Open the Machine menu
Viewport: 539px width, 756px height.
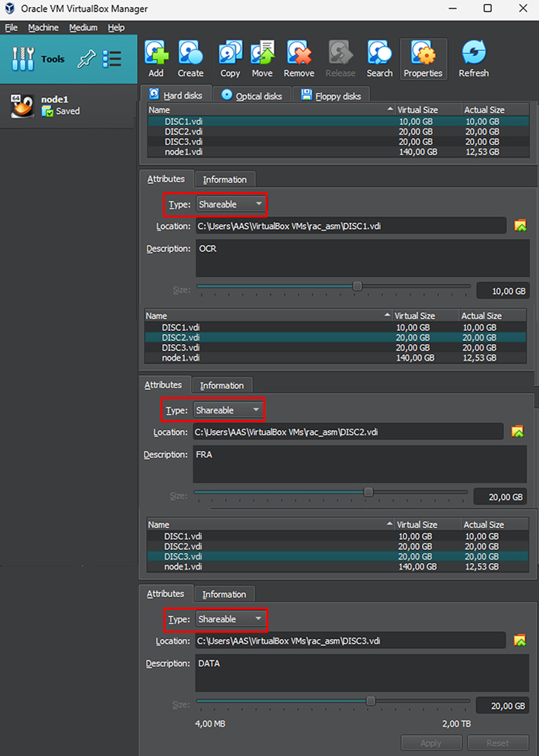(43, 27)
